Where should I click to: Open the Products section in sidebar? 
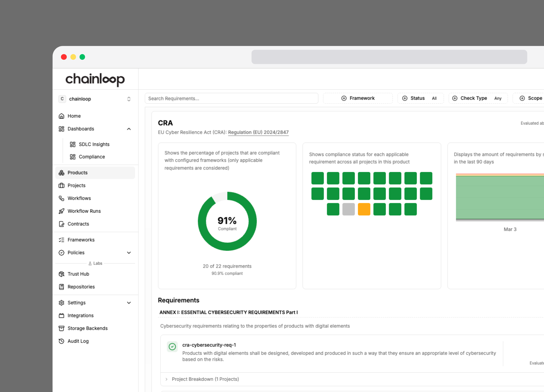pos(77,173)
